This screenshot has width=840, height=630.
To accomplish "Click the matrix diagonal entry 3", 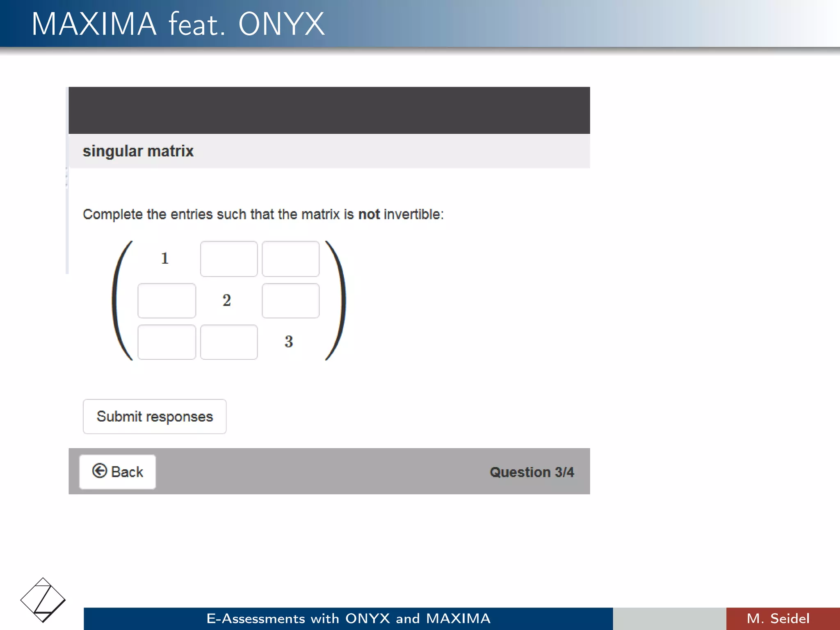I will [289, 342].
